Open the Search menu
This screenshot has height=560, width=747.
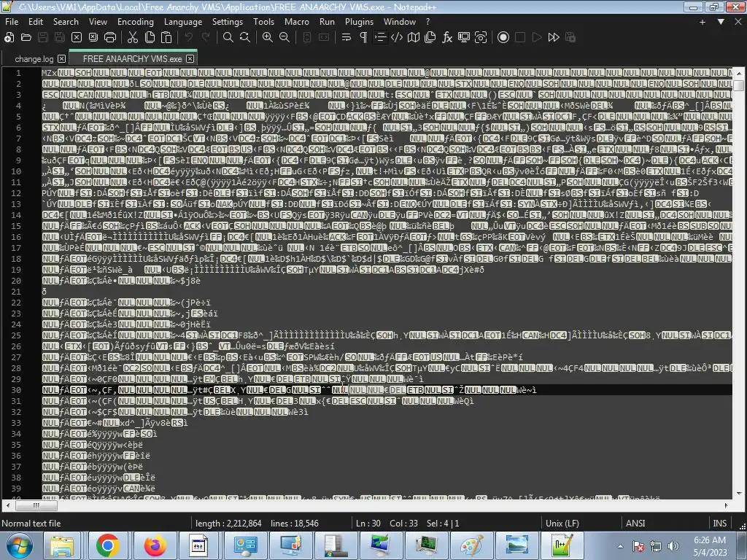click(66, 22)
